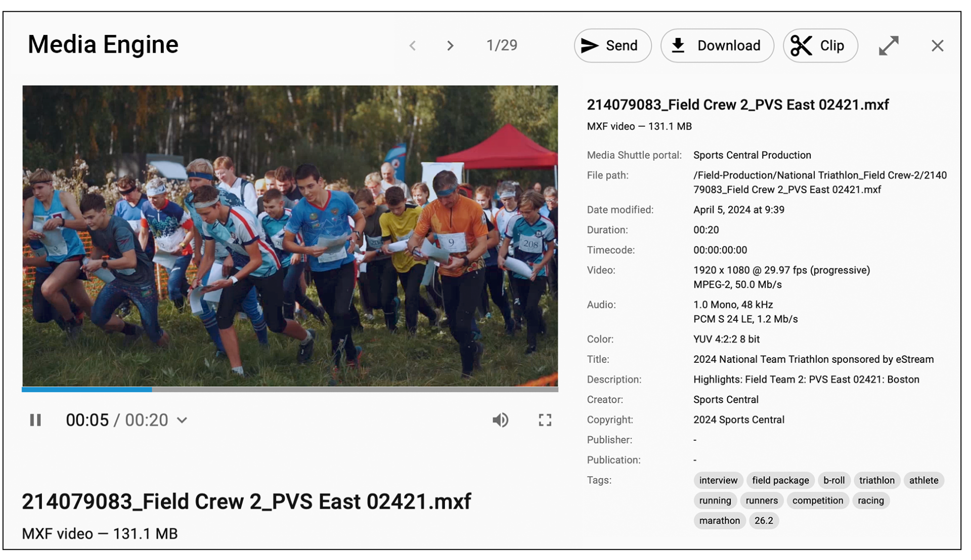Pause the video playback
Image resolution: width=971 pixels, height=560 pixels.
click(35, 419)
